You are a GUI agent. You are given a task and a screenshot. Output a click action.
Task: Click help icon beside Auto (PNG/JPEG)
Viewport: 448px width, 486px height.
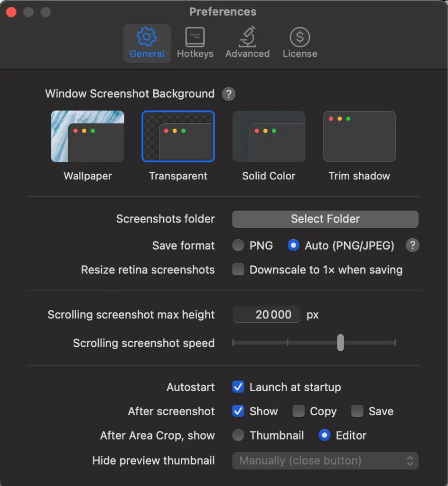tap(412, 245)
